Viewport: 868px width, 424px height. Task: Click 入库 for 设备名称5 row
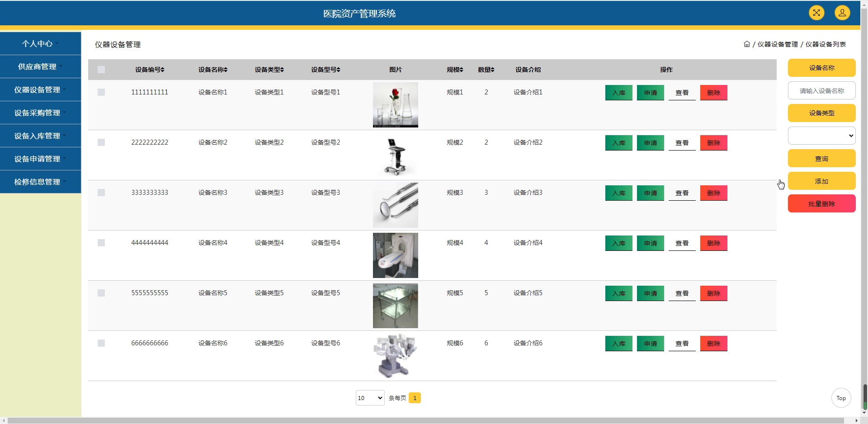click(x=618, y=293)
